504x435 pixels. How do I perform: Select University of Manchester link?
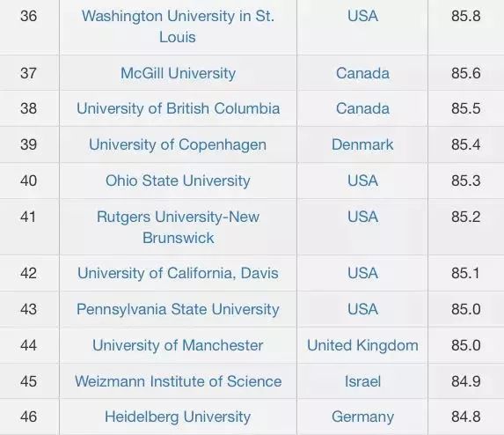178,345
